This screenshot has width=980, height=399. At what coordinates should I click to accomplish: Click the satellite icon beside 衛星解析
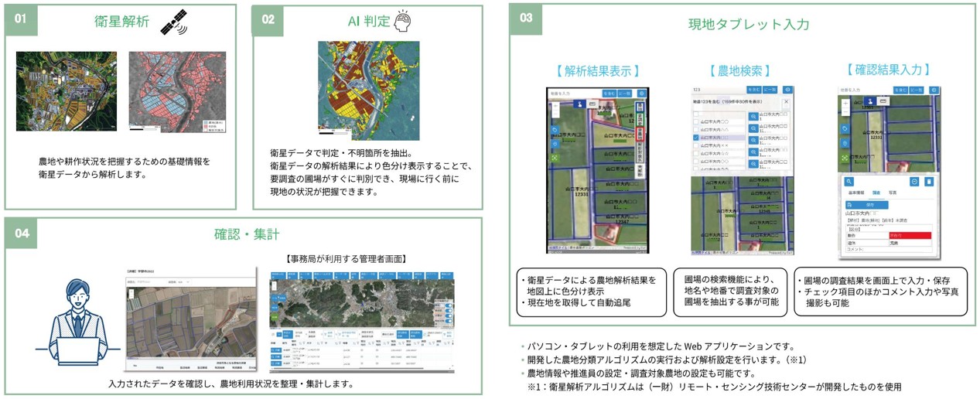click(x=173, y=23)
